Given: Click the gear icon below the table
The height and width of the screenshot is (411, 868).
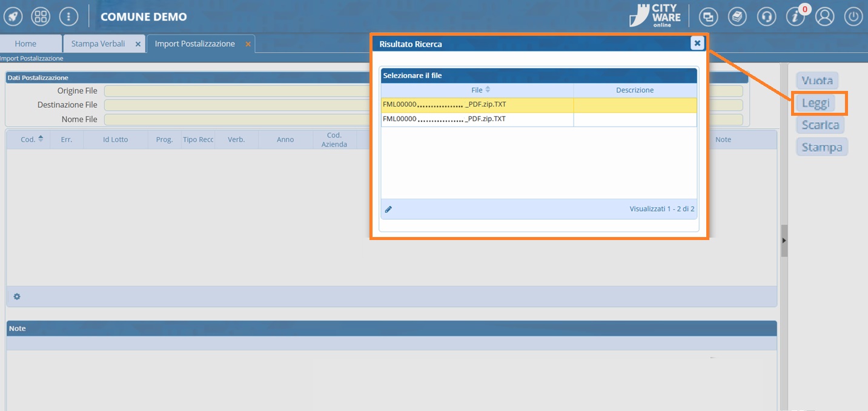Looking at the screenshot, I should tap(17, 296).
